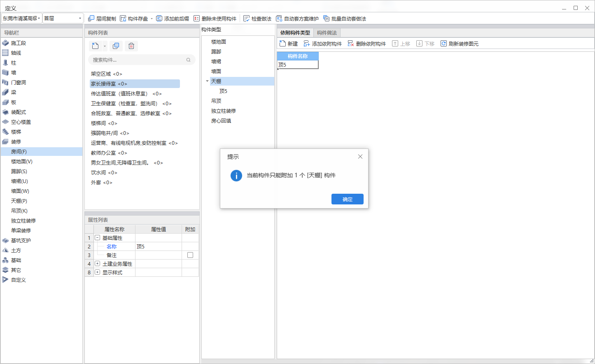The height and width of the screenshot is (364, 595).
Task: Select 吊顶(K) in the navigation tree
Action: coord(19,211)
